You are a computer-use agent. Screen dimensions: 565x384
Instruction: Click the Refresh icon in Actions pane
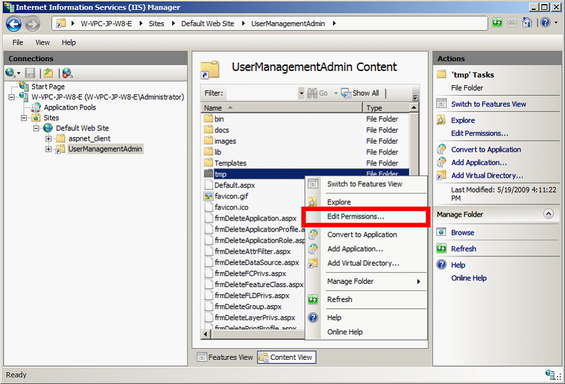pyautogui.click(x=441, y=249)
